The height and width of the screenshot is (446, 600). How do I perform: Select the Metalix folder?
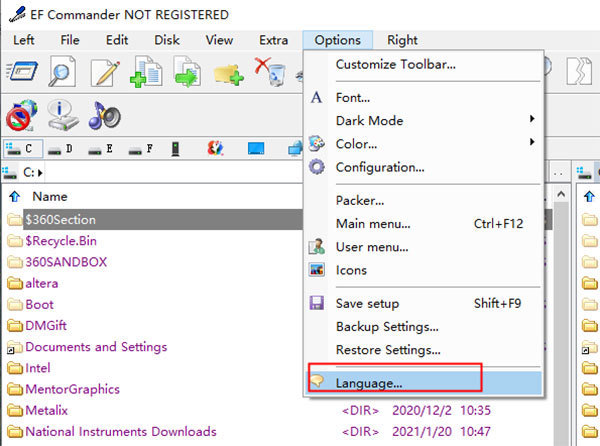pyautogui.click(x=46, y=410)
